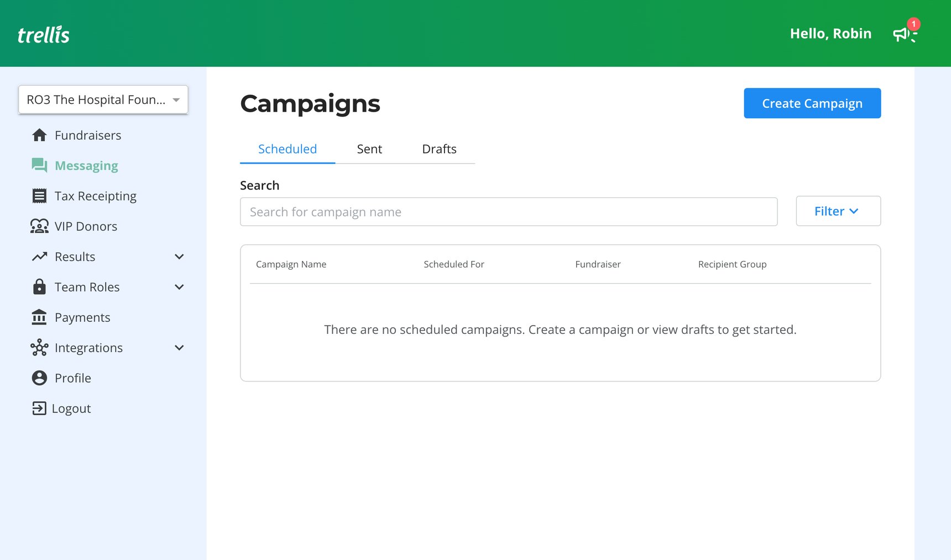This screenshot has height=560, width=951.
Task: Click the Integrations icon
Action: coord(39,348)
